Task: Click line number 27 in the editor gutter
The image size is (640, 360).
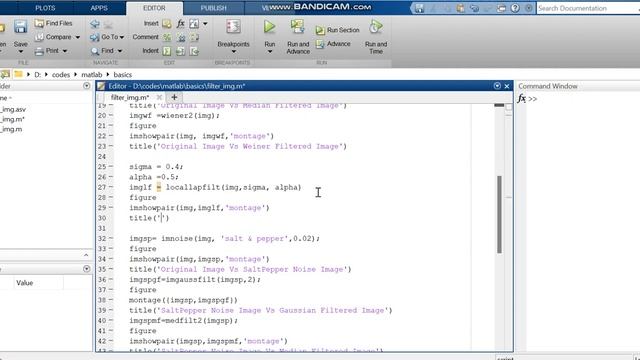Action: point(102,187)
